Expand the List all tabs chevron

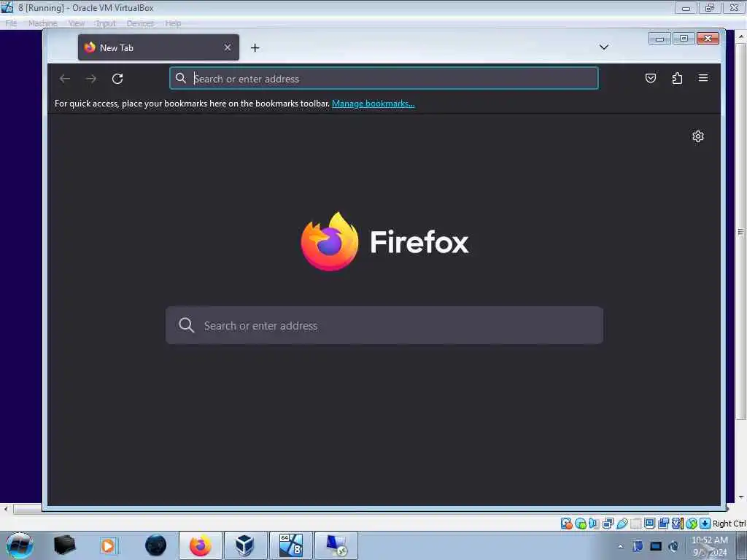point(603,47)
